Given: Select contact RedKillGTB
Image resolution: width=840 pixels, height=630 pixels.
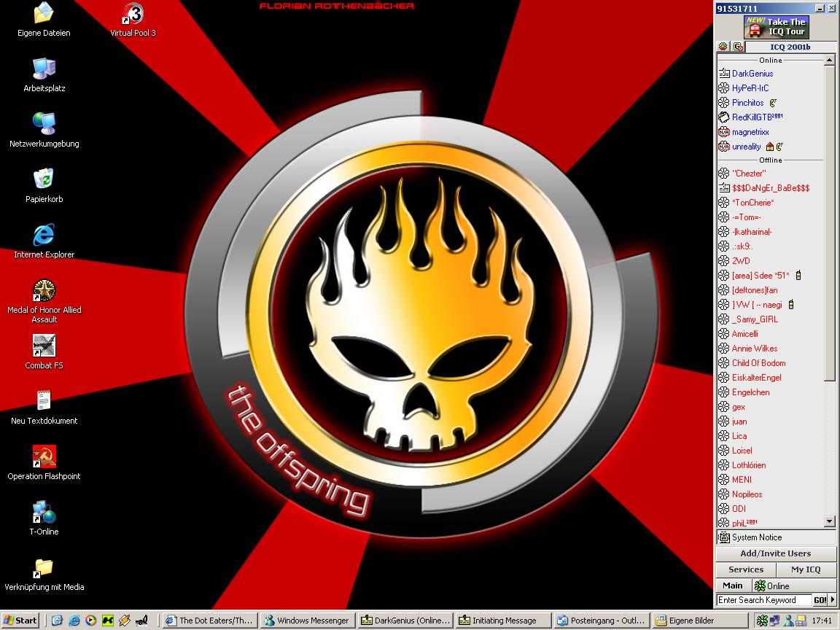Looking at the screenshot, I should (x=756, y=117).
